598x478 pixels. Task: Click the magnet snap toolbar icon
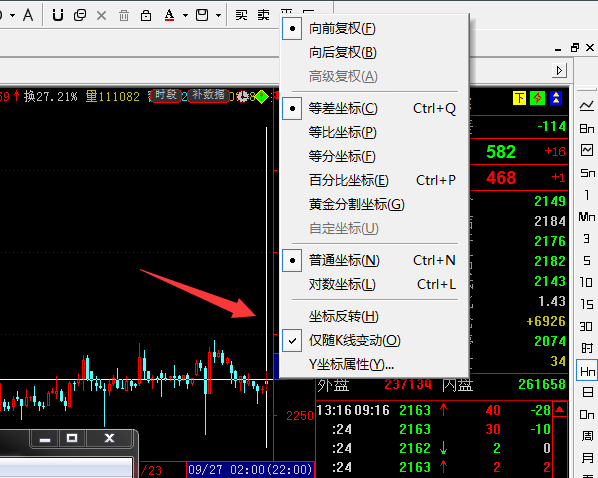(58, 15)
